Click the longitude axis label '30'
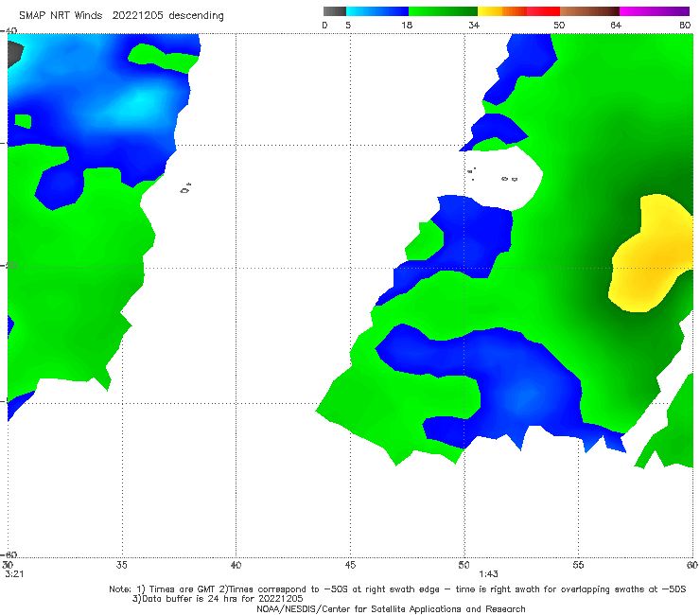The height and width of the screenshot is (615, 700). click(x=8, y=565)
